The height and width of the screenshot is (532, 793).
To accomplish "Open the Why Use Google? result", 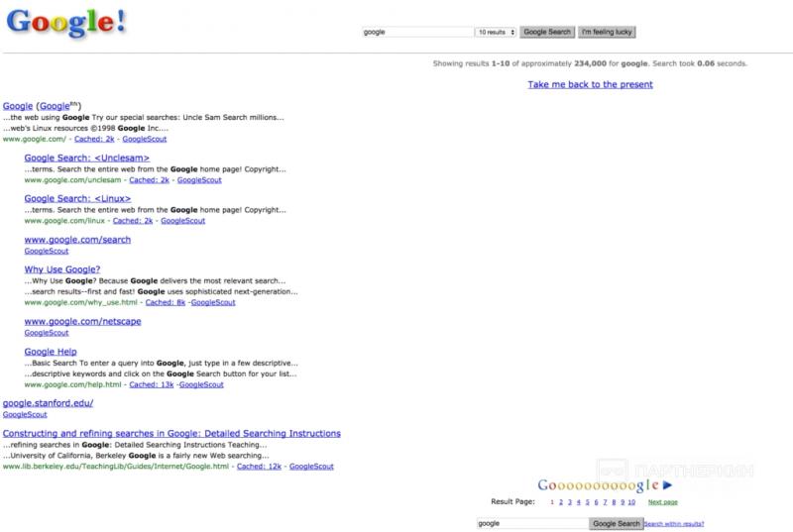I will click(x=62, y=269).
